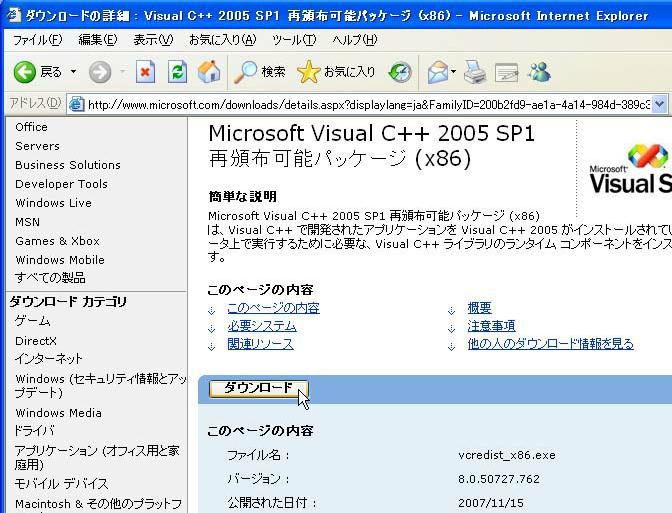Screen dimensions: 672x513
Task: Click the green Back arrow icon
Action: click(24, 72)
